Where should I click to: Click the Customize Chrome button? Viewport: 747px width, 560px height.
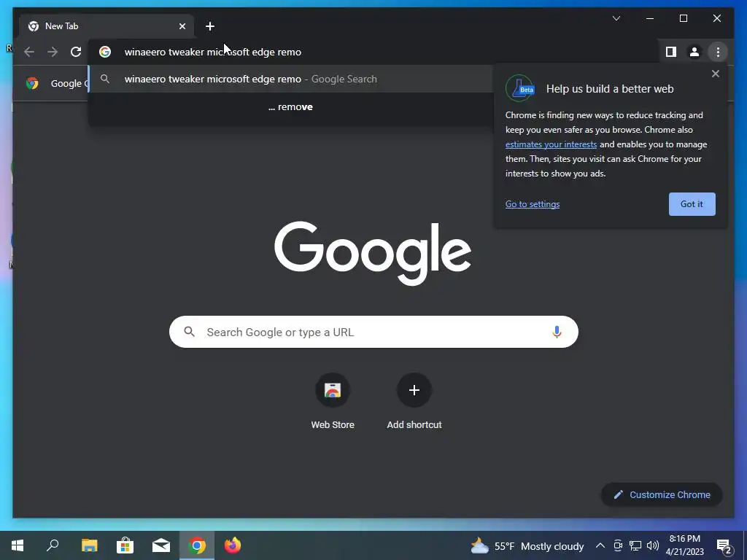click(x=662, y=495)
